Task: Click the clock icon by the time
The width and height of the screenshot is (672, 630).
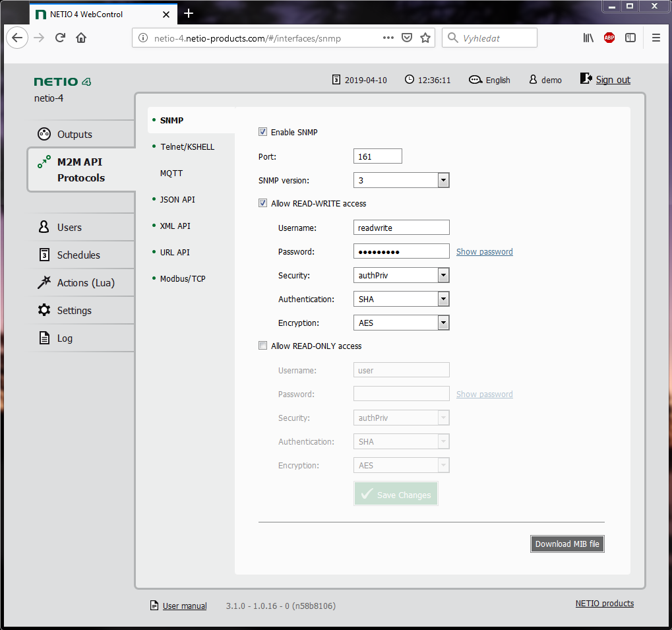Action: pyautogui.click(x=410, y=79)
